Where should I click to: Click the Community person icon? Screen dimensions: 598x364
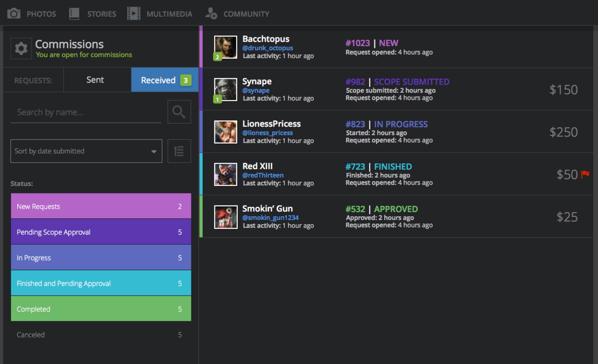211,14
